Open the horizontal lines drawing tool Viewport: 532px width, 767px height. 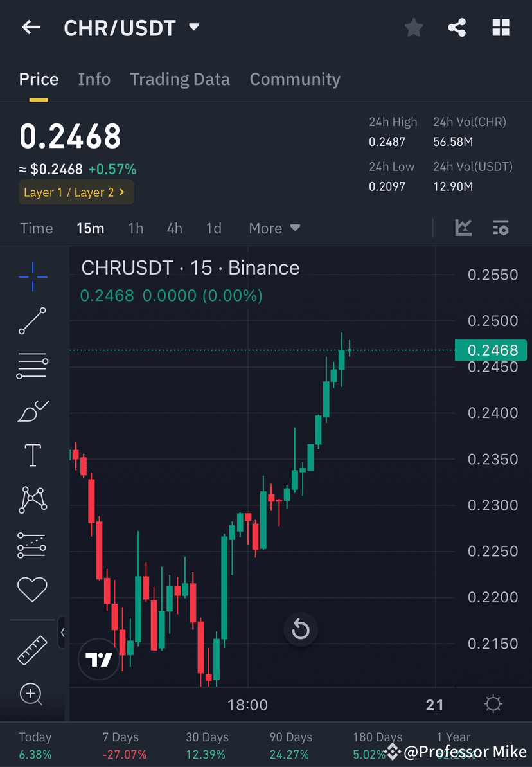(32, 366)
